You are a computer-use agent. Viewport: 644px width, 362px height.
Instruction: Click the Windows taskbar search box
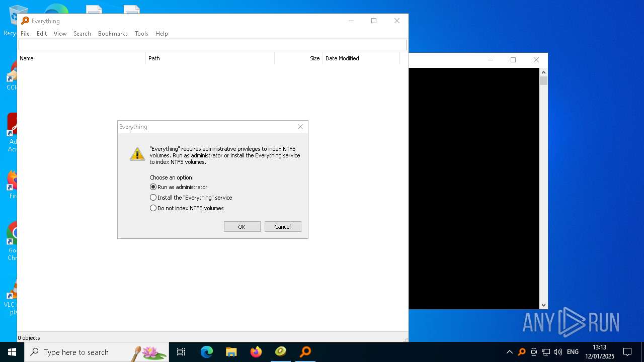pyautogui.click(x=97, y=352)
